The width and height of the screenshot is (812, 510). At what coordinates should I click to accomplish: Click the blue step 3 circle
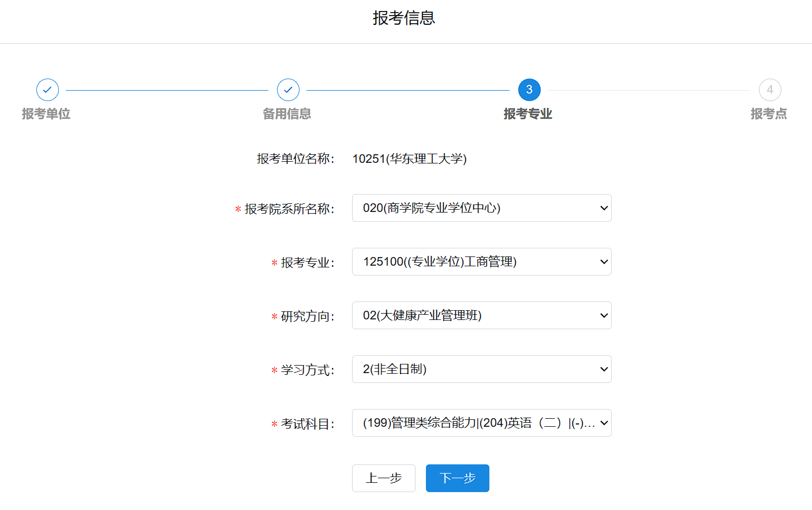pos(529,90)
